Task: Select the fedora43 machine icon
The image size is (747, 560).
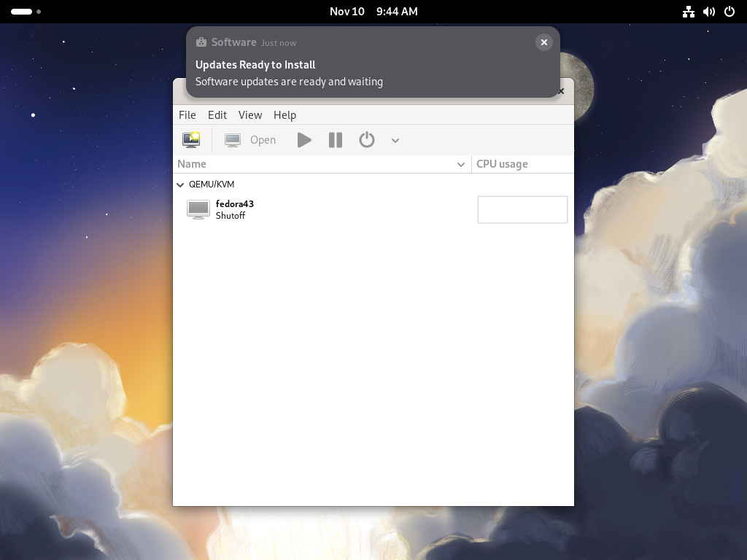Action: [198, 209]
